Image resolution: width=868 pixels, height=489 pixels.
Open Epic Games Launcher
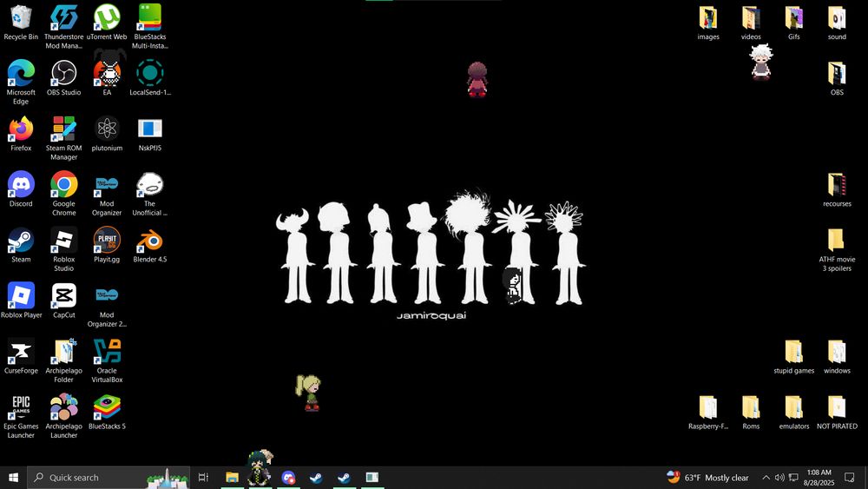click(x=21, y=416)
